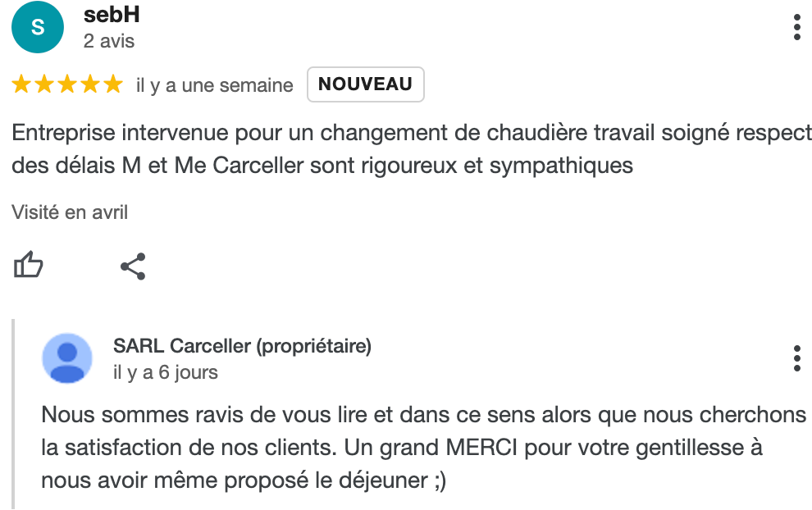Viewport: 812px width, 510px height.
Task: Click the second yellow rating star
Action: click(44, 84)
